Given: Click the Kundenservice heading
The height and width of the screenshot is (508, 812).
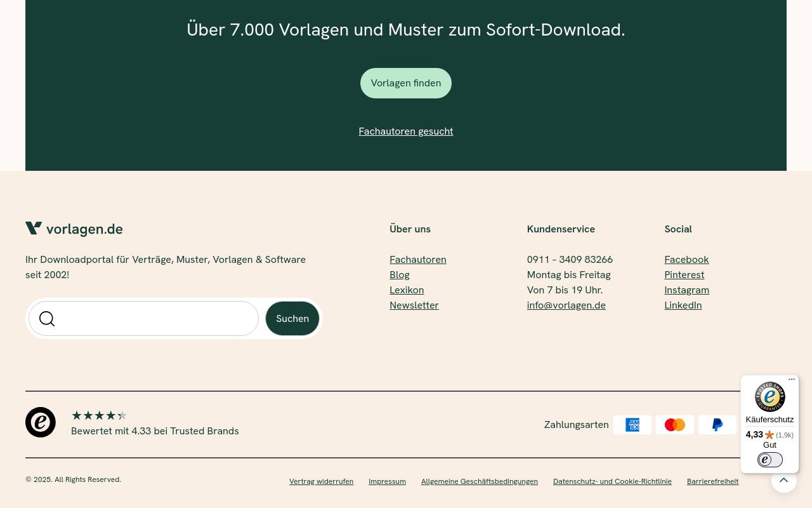Looking at the screenshot, I should tap(561, 229).
